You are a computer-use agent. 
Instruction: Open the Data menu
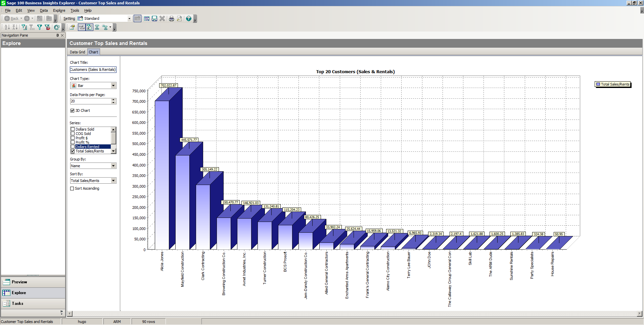point(44,10)
